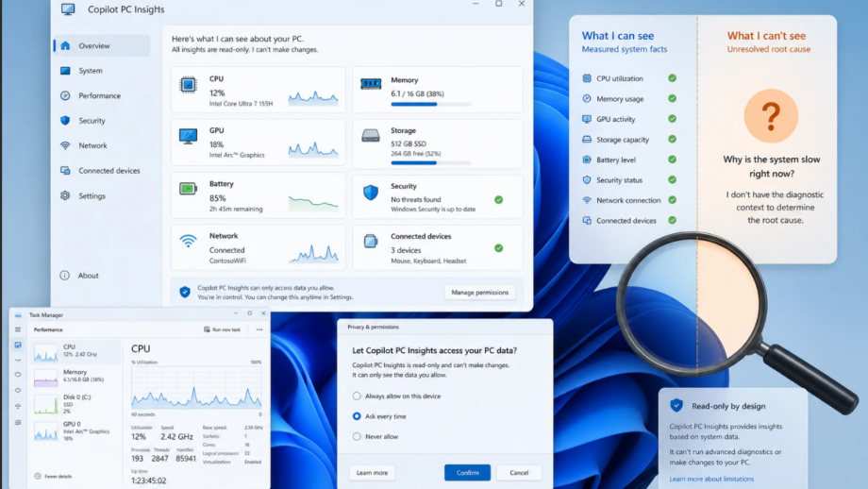Click the CPU sparkline in Overview card

click(313, 98)
